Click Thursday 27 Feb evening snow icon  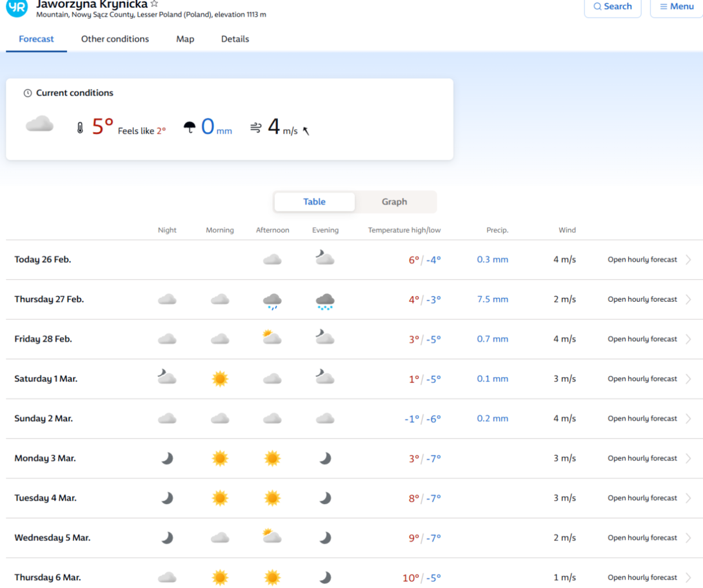click(325, 301)
